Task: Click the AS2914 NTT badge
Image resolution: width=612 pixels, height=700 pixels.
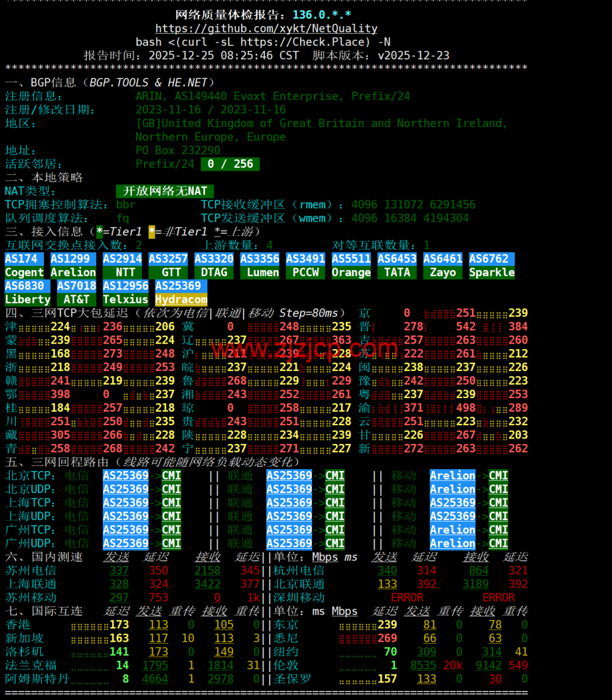Action: tap(122, 265)
